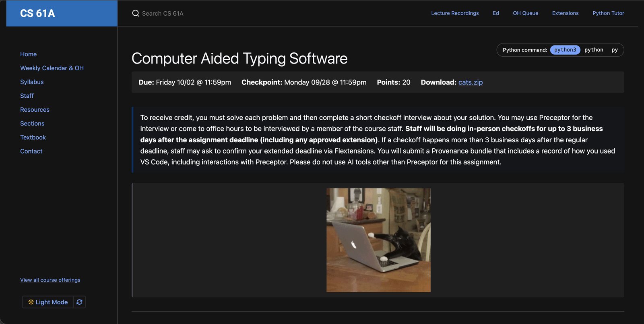This screenshot has width=644, height=324.
Task: Click the search magnifier icon
Action: (136, 13)
